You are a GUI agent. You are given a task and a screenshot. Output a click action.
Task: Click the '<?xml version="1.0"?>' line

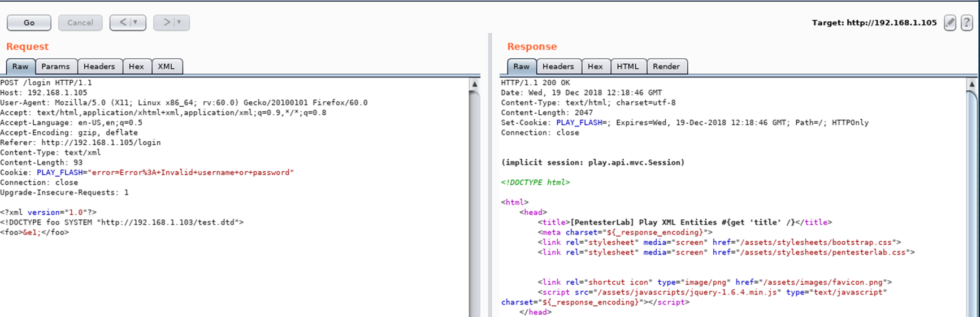(48, 212)
